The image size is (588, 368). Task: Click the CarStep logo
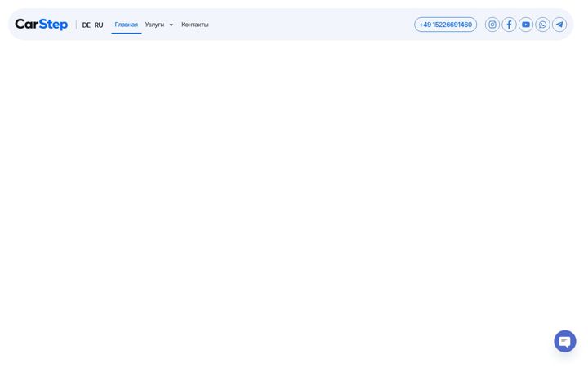point(42,25)
